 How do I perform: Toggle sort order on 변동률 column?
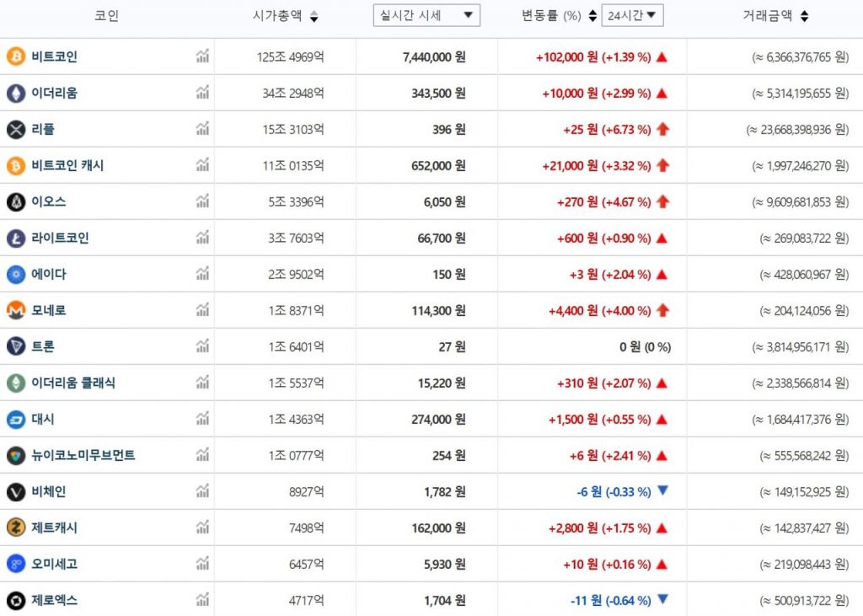[x=593, y=16]
